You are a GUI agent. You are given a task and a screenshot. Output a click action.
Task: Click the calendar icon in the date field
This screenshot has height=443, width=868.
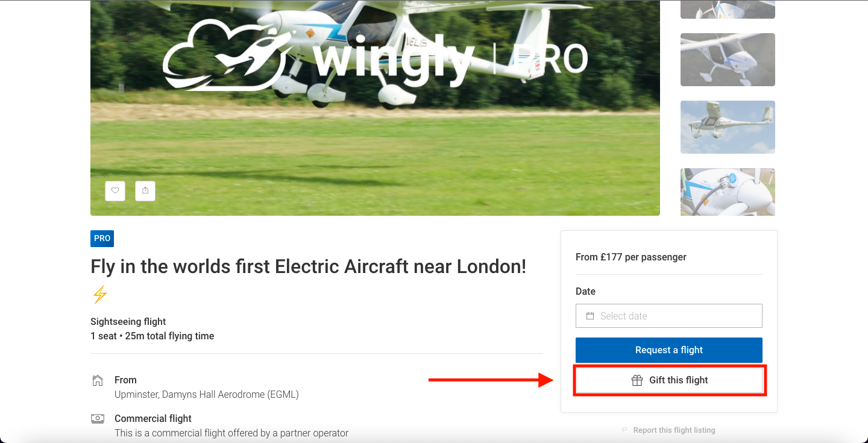[x=590, y=316]
